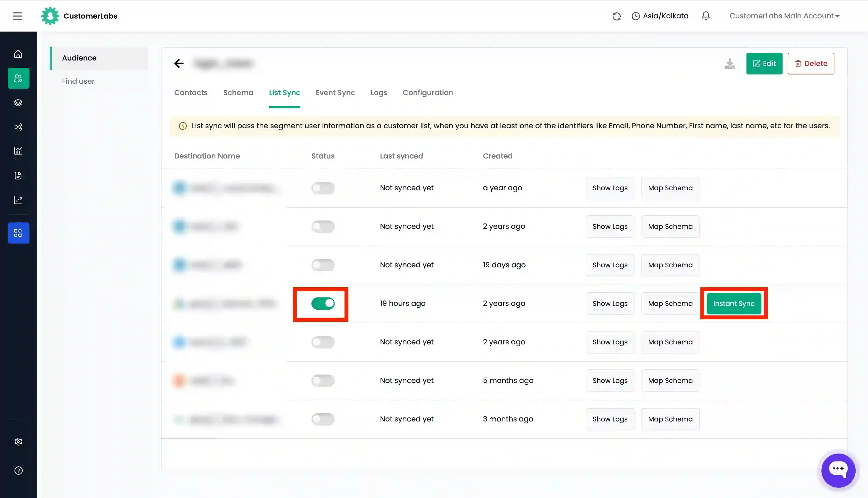Open the Audience users sidebar icon

coord(18,78)
